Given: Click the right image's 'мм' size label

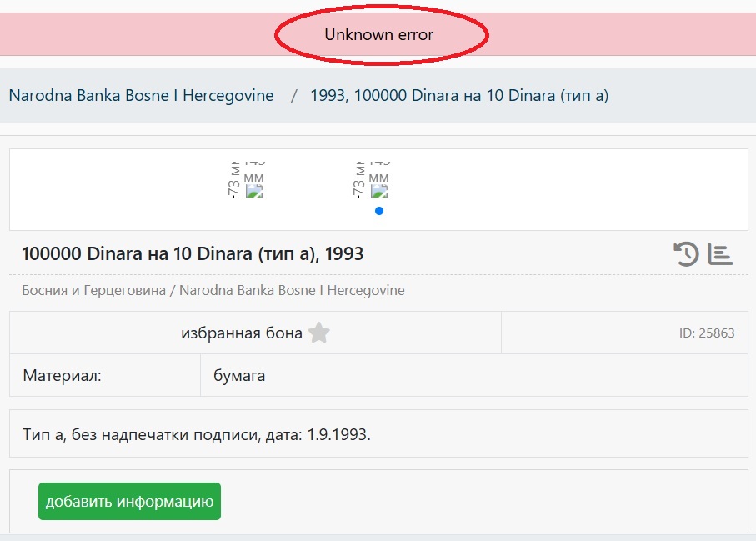Looking at the screenshot, I should coord(378,178).
